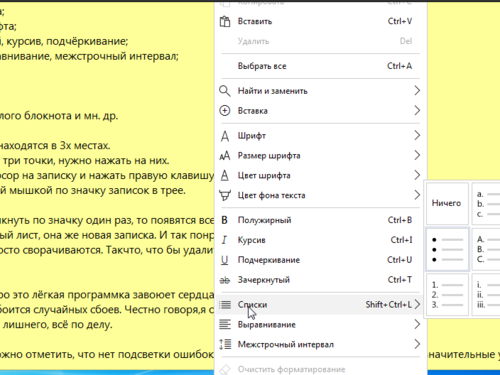Click the note line ending with блокнота и мн. др.

click(59, 116)
